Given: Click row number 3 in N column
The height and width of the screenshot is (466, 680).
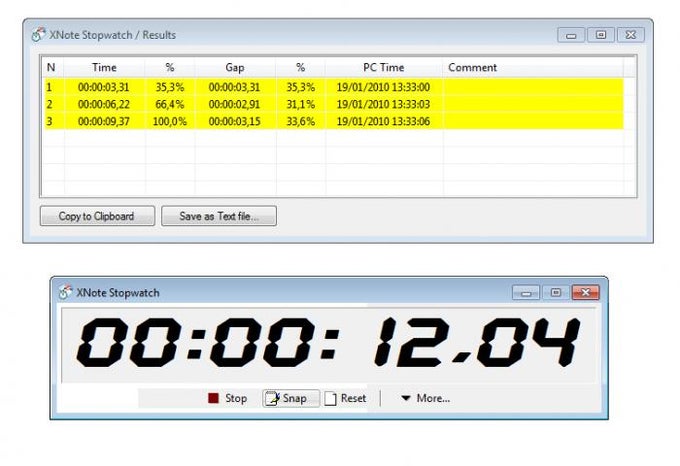Looking at the screenshot, I should (x=49, y=121).
